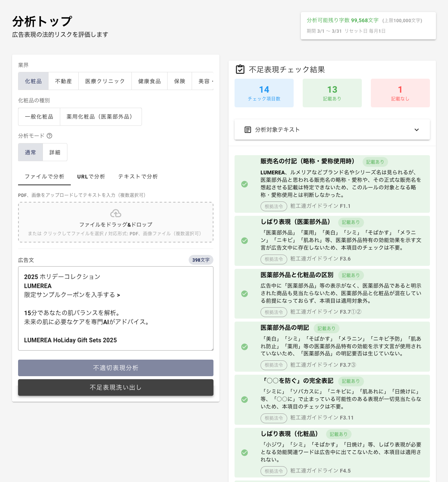Image resolution: width=448 pixels, height=482 pixels.
Task: Open the 分析モード help icon
Action: (50, 136)
